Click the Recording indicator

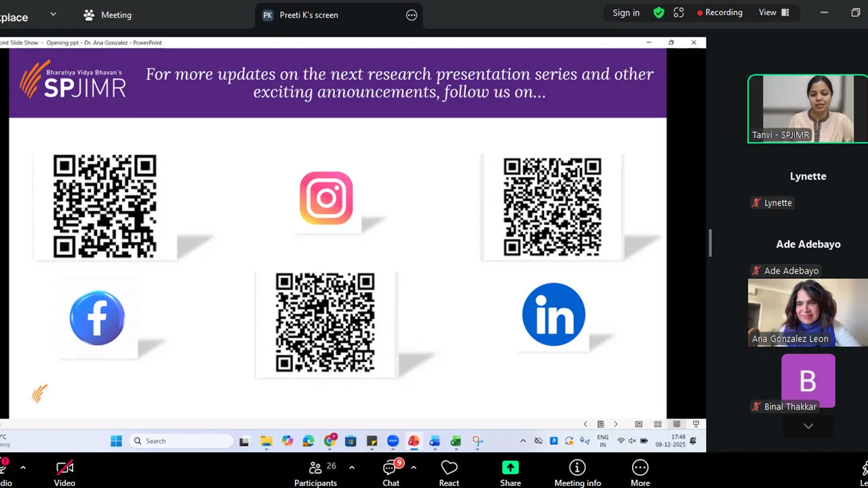coord(719,13)
